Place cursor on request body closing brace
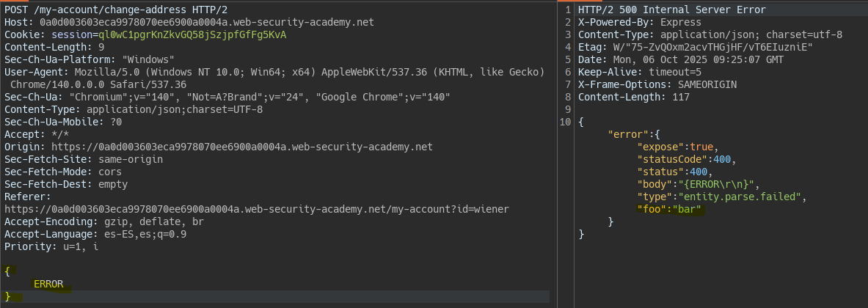 (7, 296)
